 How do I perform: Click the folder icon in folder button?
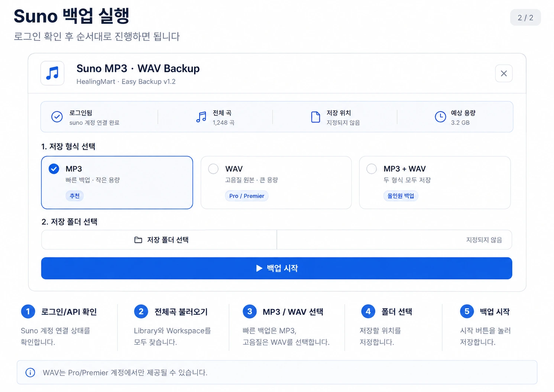(138, 240)
